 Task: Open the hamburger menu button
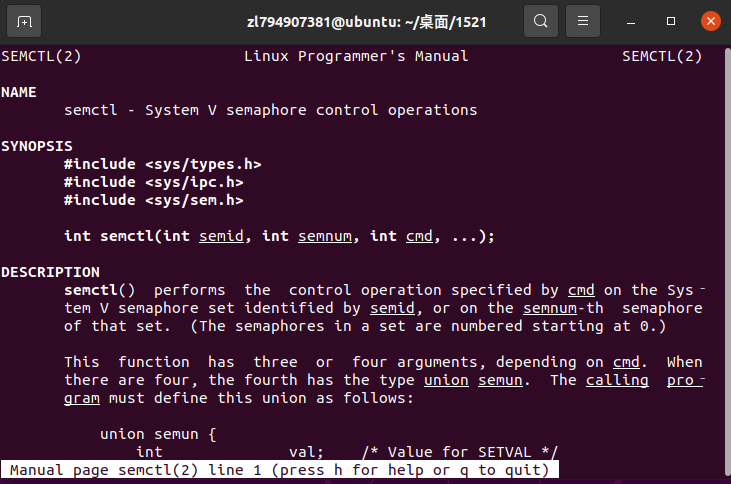583,21
